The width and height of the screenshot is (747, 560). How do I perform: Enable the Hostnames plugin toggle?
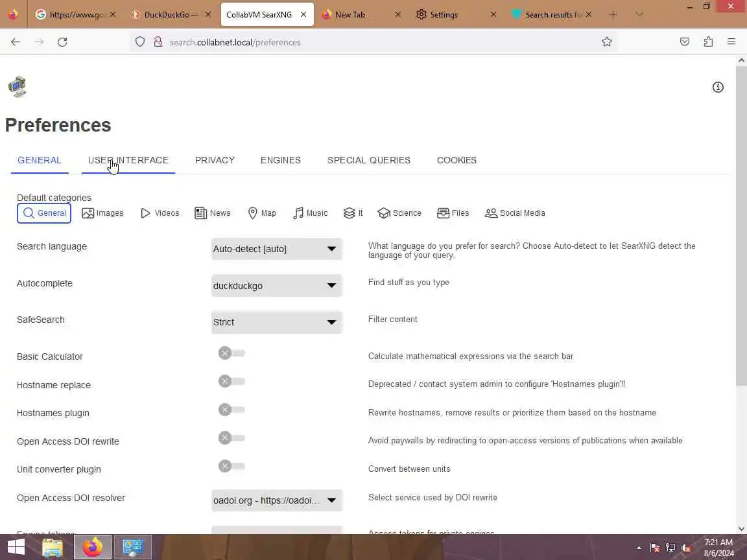231,410
